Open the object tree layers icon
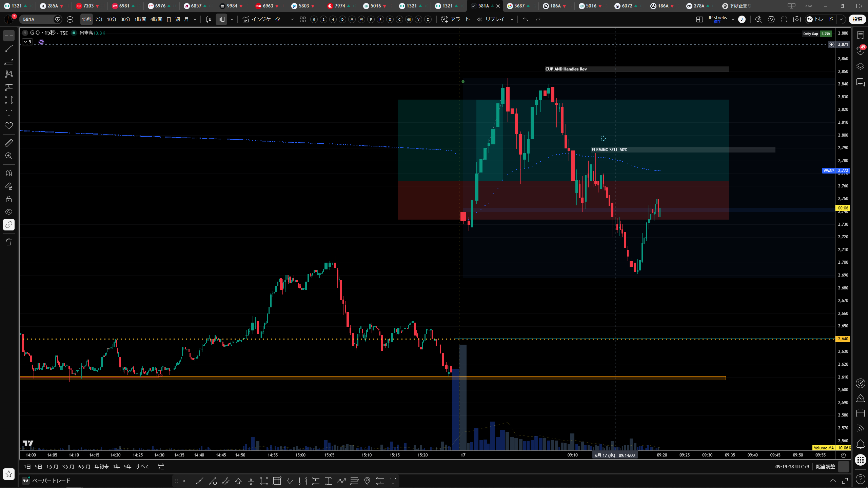Screen dimensions: 868x488 pos(860,66)
